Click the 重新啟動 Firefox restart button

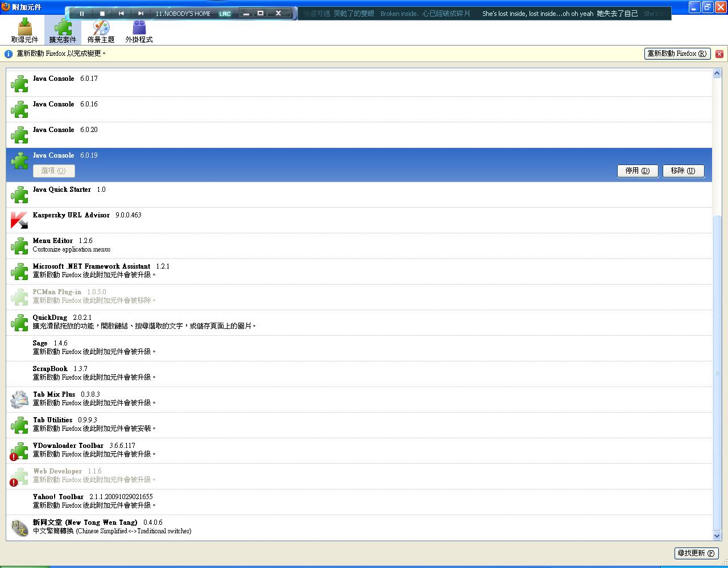(677, 53)
